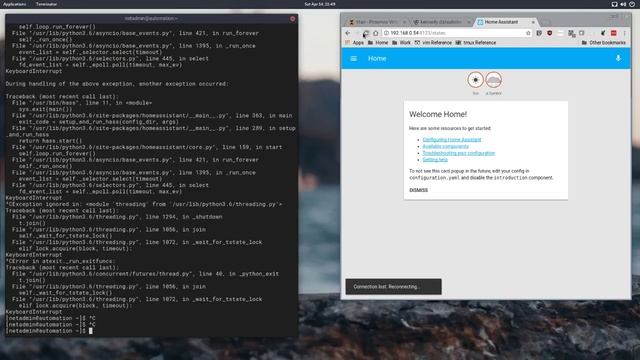This screenshot has width=640, height=360.
Task: Open the clock in the top panel
Action: pos(320,4)
